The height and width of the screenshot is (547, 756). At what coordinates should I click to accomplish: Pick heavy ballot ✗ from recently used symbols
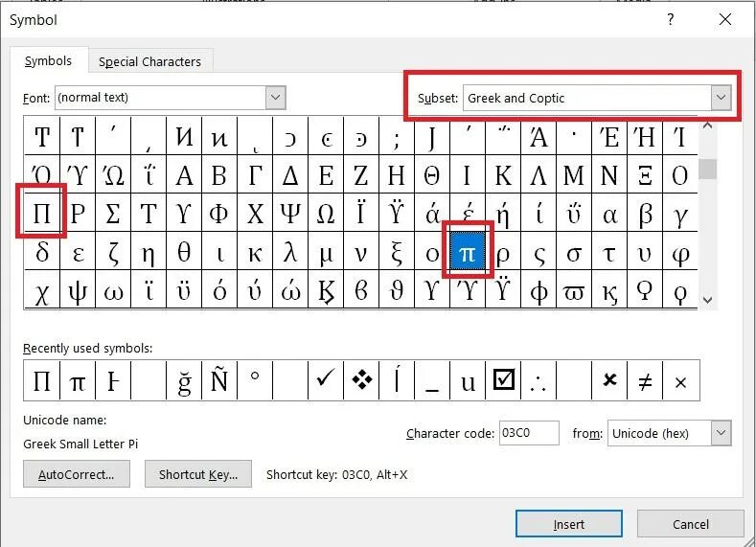coord(609,380)
